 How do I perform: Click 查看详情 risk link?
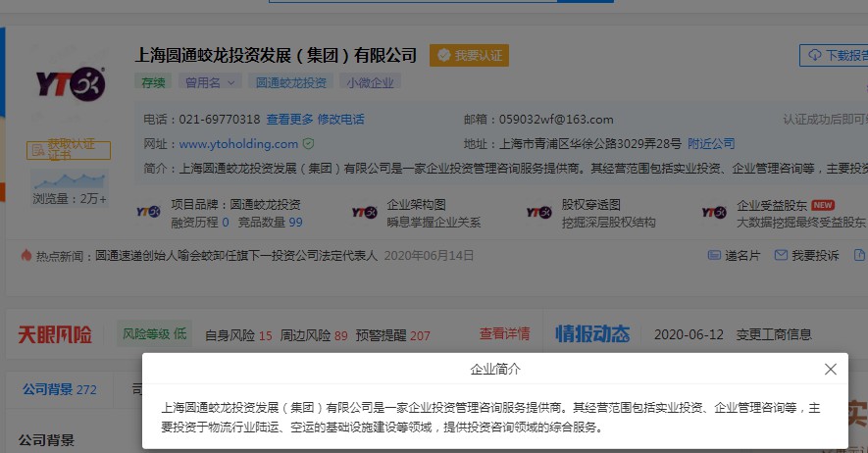click(x=504, y=333)
